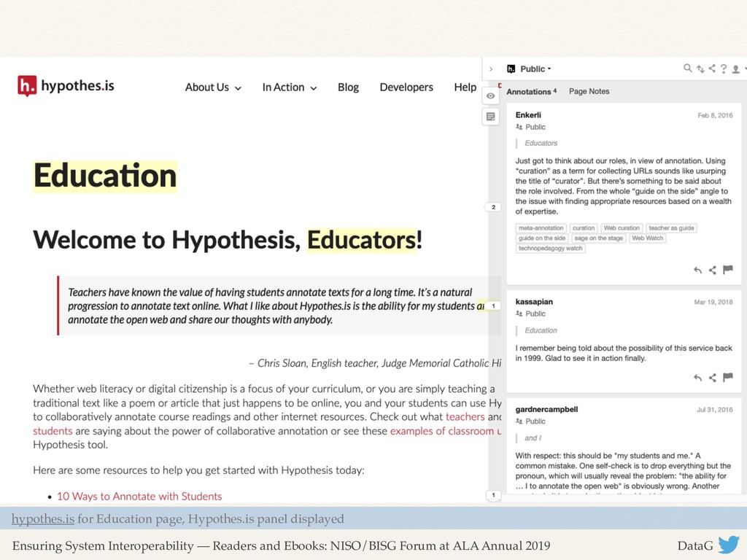747x560 pixels.
Task: Open the students link in the paragraph
Action: tap(53, 431)
